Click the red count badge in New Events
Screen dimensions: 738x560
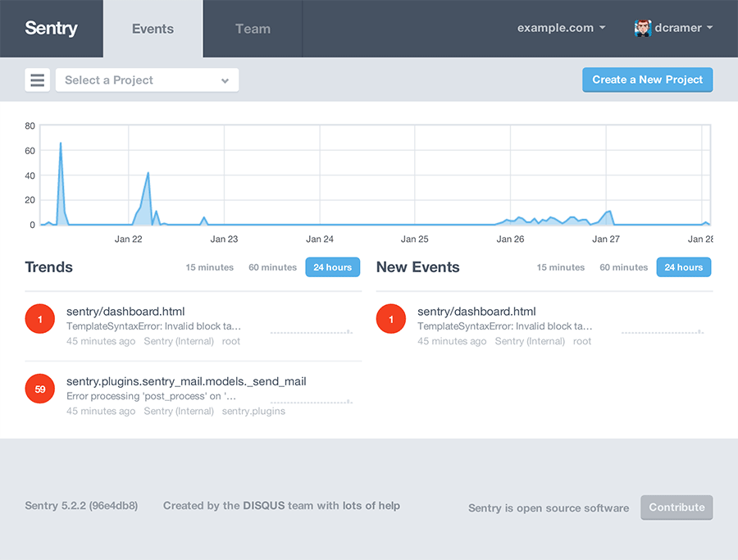(x=391, y=319)
